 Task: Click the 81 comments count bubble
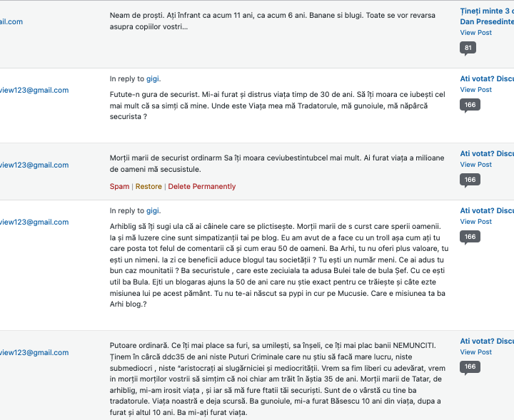(x=468, y=48)
